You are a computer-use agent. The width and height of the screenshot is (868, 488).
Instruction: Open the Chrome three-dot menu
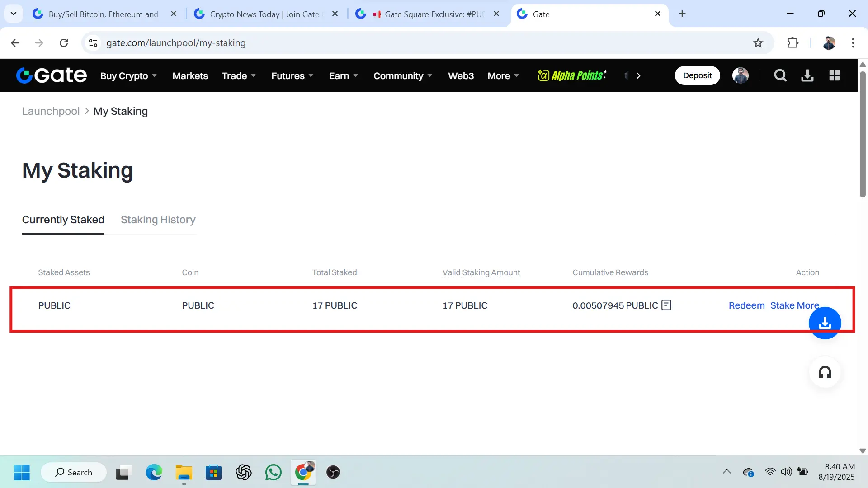tap(853, 43)
